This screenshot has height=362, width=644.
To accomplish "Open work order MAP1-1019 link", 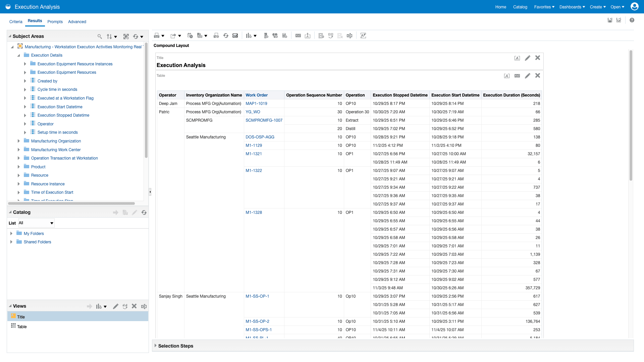I will pos(256,104).
